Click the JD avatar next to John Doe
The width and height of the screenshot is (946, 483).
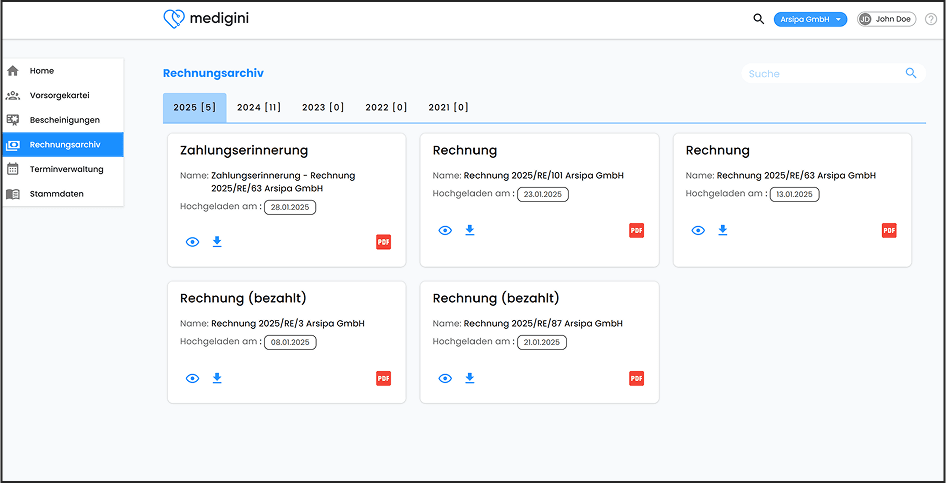[x=866, y=19]
